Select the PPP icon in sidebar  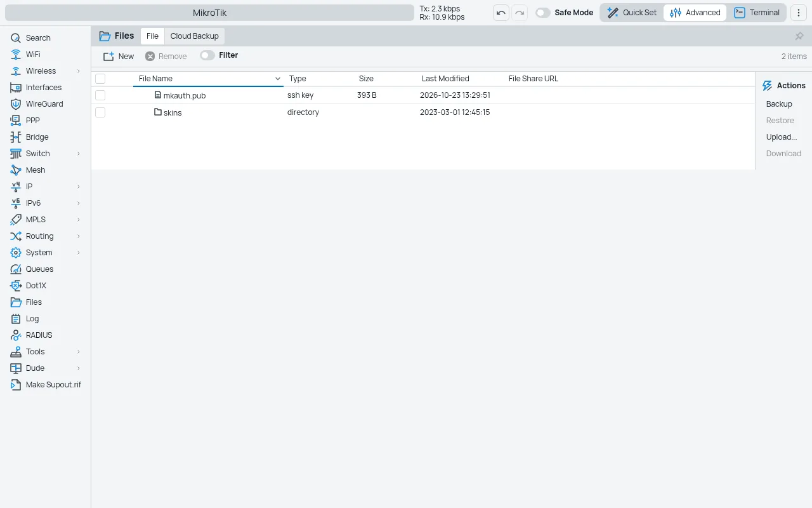click(16, 121)
